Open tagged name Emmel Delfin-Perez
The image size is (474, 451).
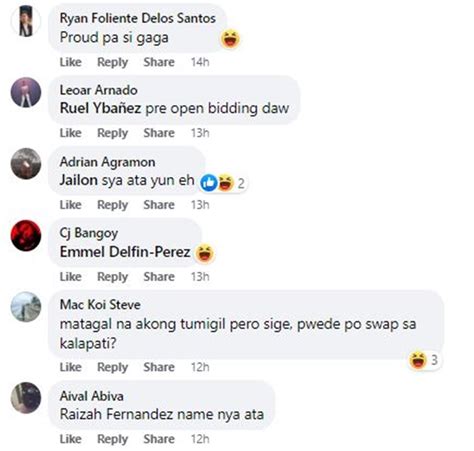(x=125, y=252)
